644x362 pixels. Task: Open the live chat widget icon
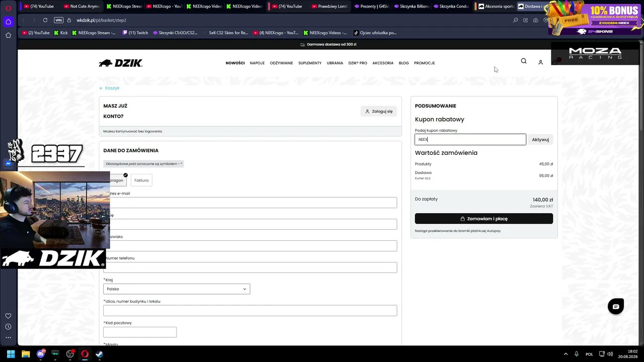tap(616, 306)
